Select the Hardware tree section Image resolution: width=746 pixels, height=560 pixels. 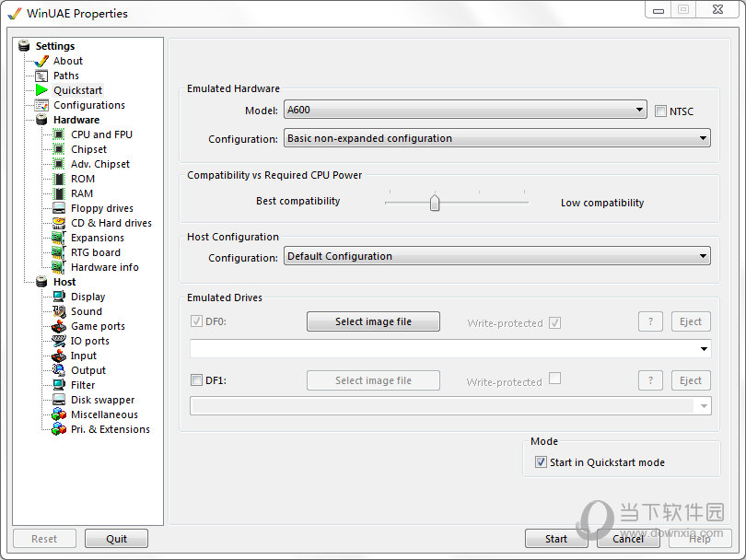(76, 120)
